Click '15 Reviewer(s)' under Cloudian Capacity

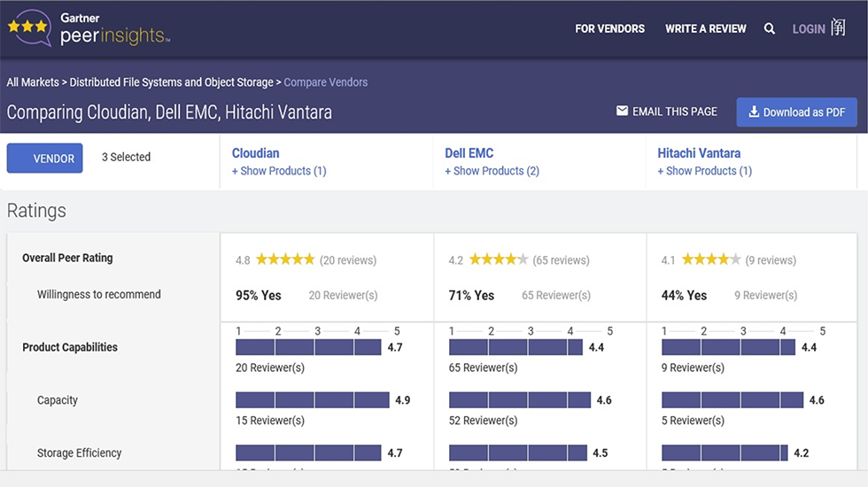click(x=270, y=421)
